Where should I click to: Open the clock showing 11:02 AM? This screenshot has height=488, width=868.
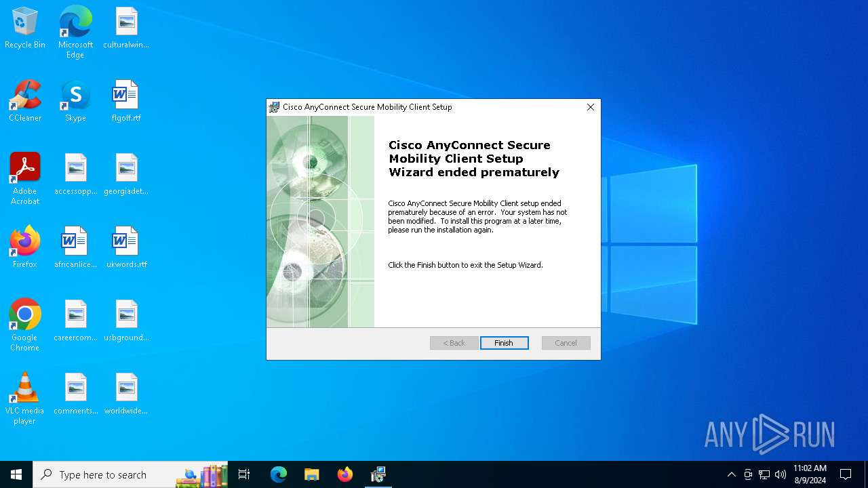[x=810, y=474]
